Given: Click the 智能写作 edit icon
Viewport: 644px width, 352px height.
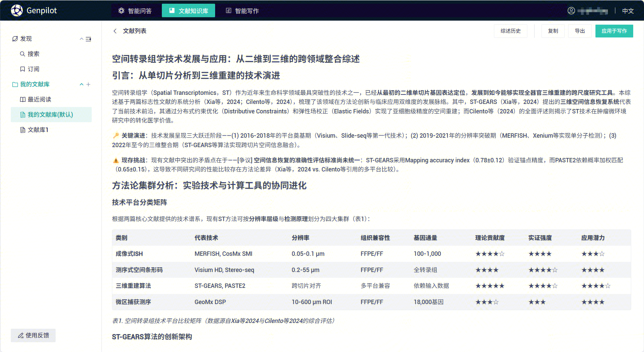Looking at the screenshot, I should click(x=229, y=11).
